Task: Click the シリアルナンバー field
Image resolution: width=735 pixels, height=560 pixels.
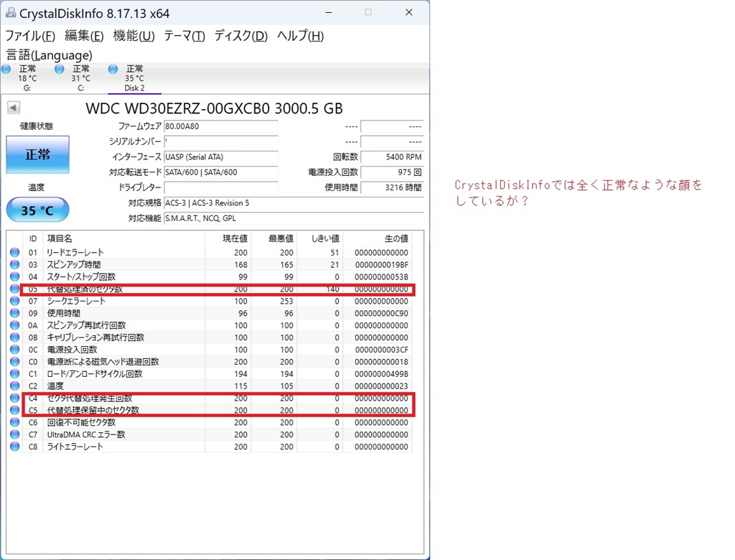Action: [x=221, y=141]
